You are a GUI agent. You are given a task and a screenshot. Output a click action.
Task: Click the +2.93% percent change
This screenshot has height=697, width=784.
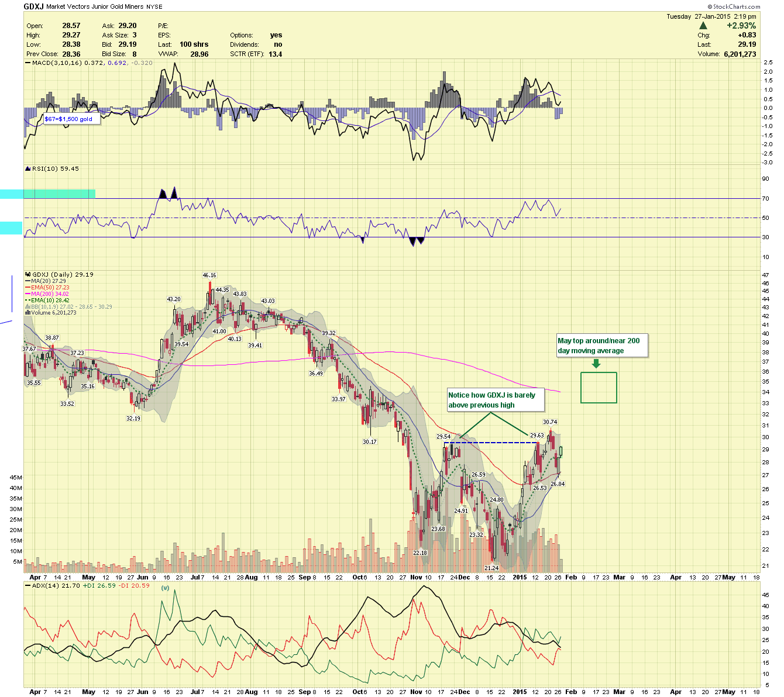741,26
